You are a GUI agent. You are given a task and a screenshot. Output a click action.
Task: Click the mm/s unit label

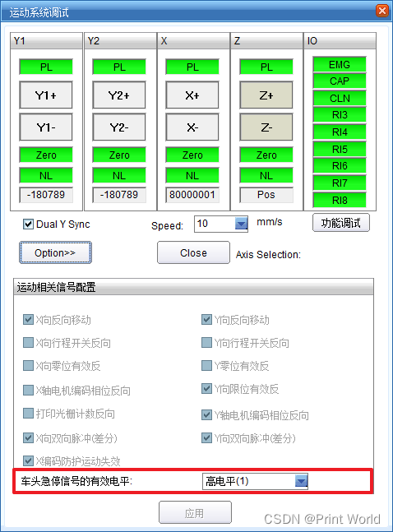[270, 222]
